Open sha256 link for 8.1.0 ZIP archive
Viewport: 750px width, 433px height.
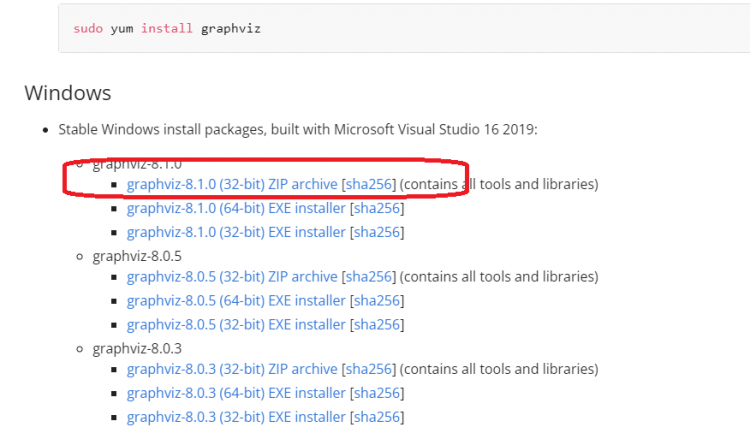tap(369, 184)
